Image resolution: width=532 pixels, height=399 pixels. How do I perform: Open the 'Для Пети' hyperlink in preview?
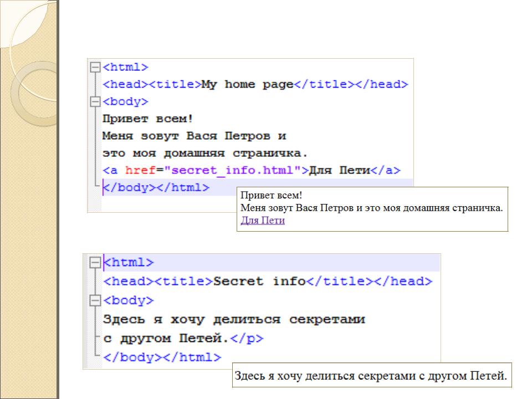(x=263, y=221)
